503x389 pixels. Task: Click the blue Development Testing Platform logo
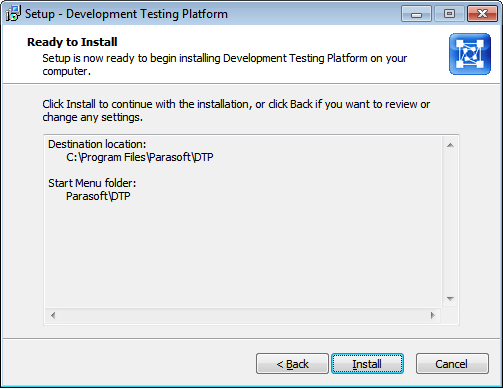[x=470, y=54]
